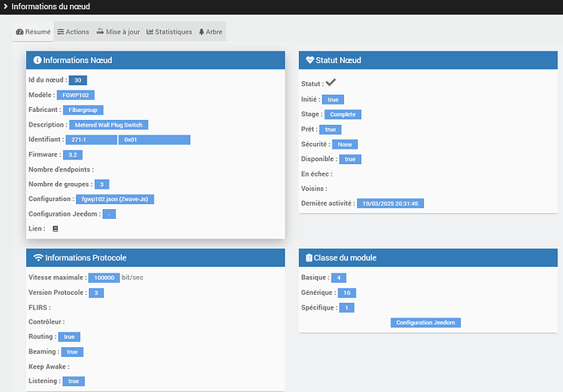The image size is (563, 392).
Task: Switch to the Actions tab
Action: (73, 32)
